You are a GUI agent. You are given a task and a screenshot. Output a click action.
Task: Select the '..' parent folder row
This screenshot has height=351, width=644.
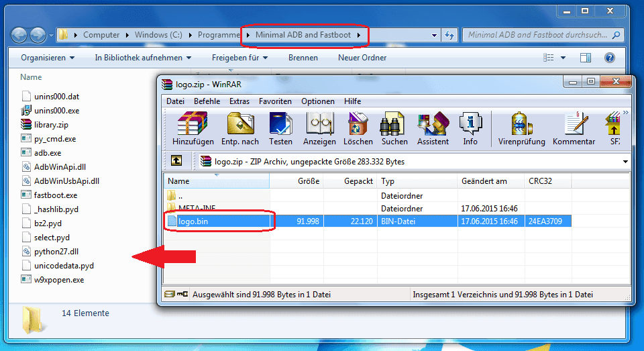368,196
